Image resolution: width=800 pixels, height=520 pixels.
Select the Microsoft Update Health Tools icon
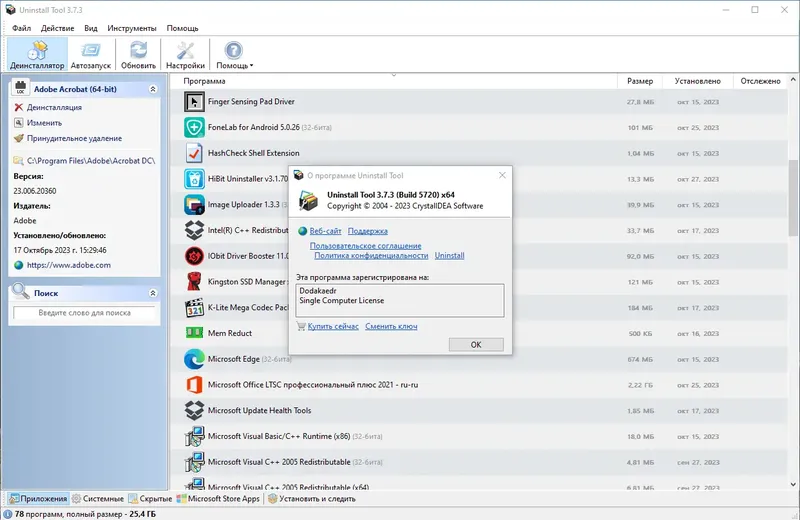(x=194, y=410)
